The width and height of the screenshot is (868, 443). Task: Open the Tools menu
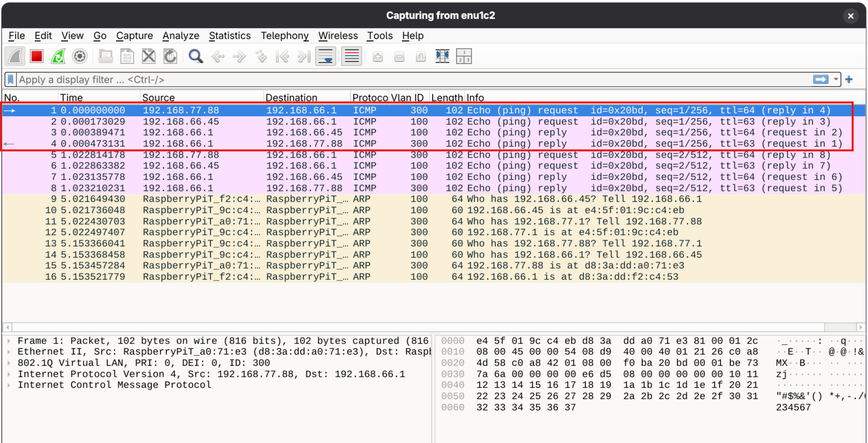(380, 36)
